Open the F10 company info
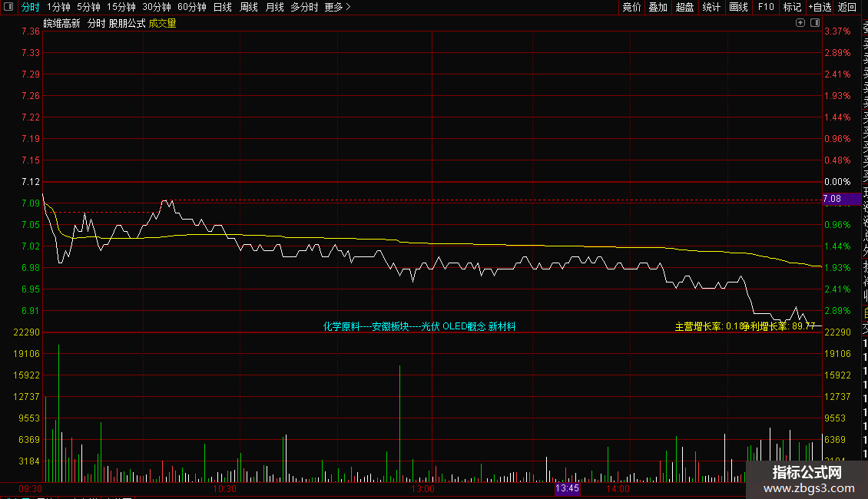This screenshot has width=868, height=499. 766,7
